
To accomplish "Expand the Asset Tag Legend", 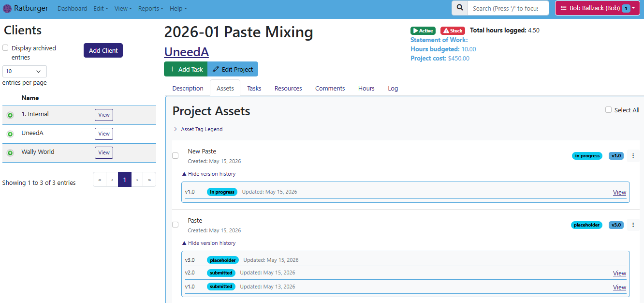I will pyautogui.click(x=198, y=129).
